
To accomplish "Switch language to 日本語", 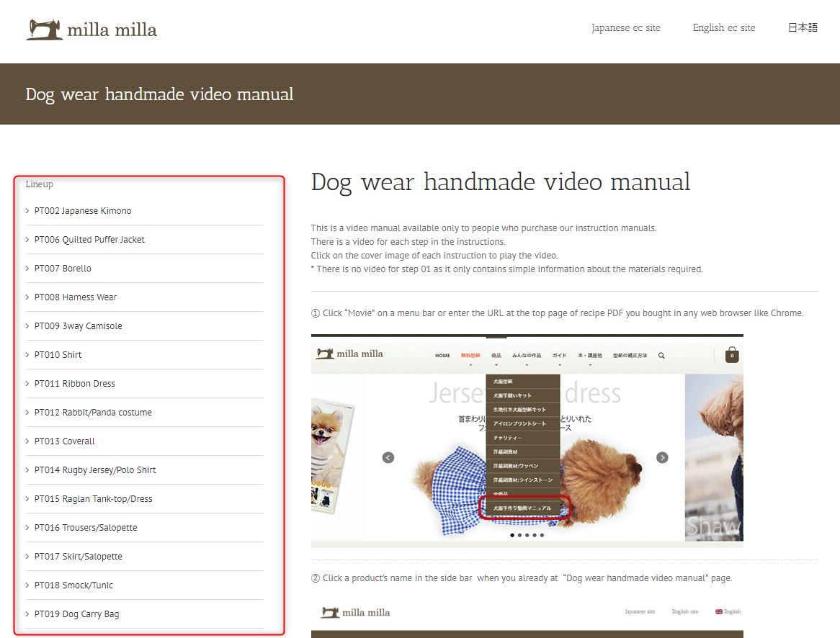I will tap(803, 28).
